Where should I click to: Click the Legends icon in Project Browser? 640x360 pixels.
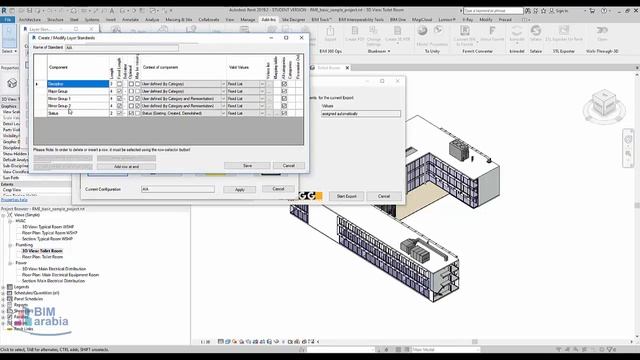tap(10, 287)
